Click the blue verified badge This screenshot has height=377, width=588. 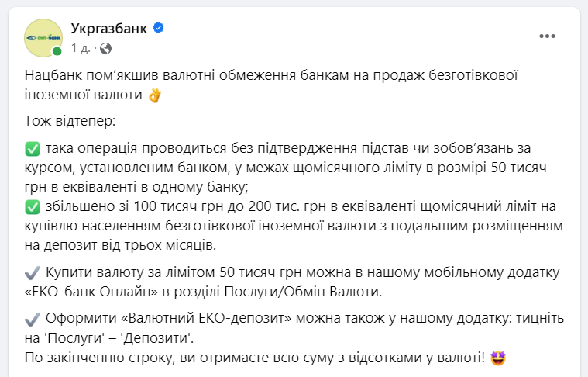pyautogui.click(x=159, y=29)
